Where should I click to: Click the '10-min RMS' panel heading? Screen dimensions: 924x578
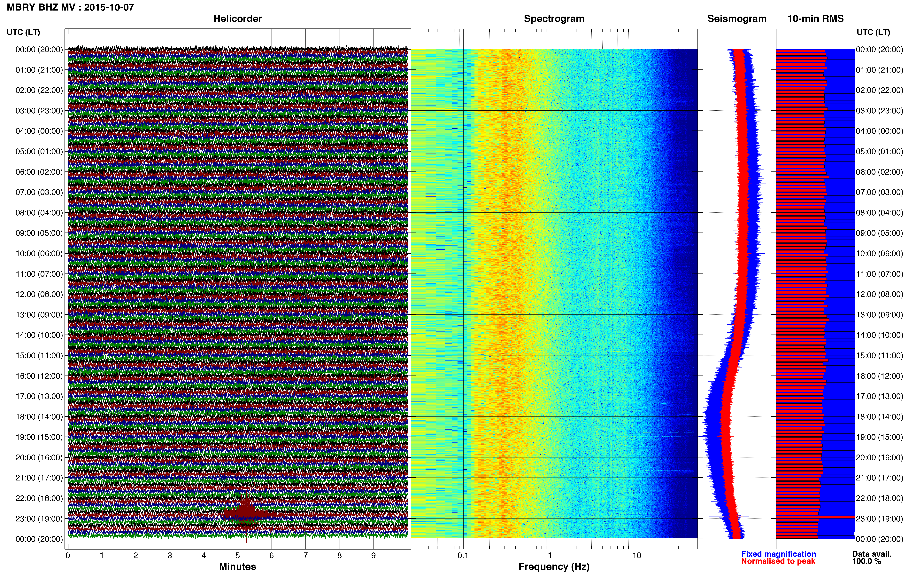(815, 18)
